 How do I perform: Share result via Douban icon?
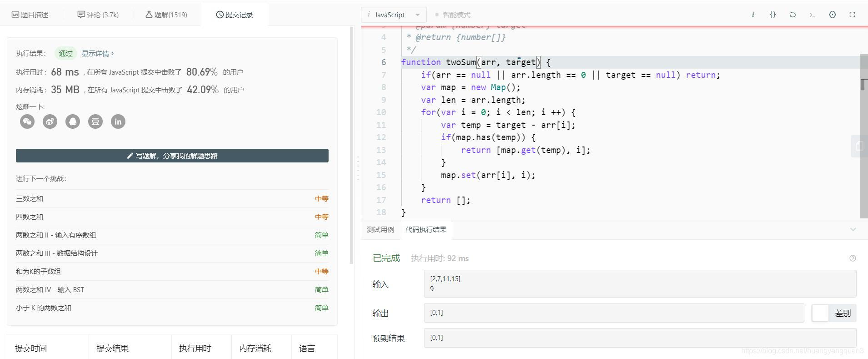(95, 121)
